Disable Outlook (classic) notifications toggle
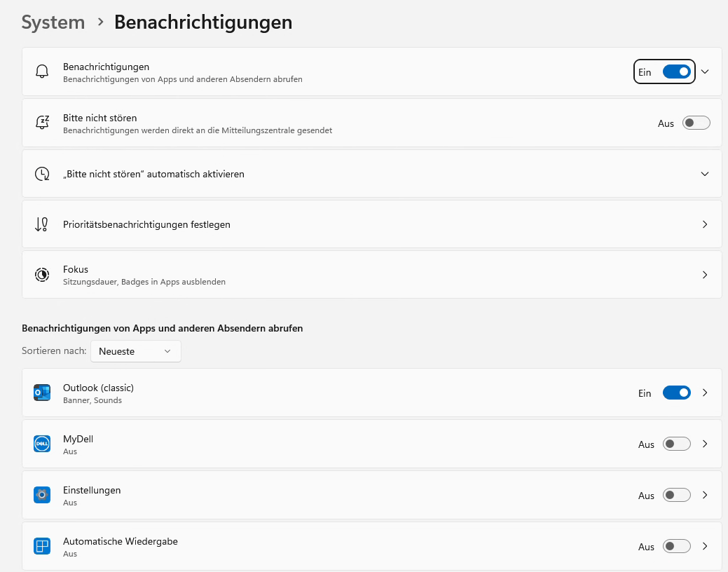 [676, 393]
